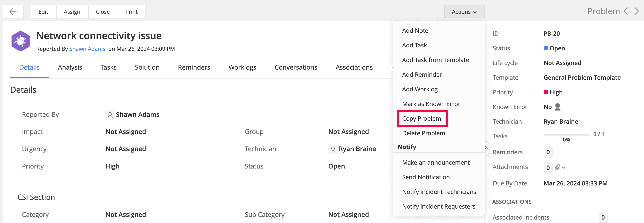Open the Worklogs tab
The width and height of the screenshot is (644, 223).
242,67
